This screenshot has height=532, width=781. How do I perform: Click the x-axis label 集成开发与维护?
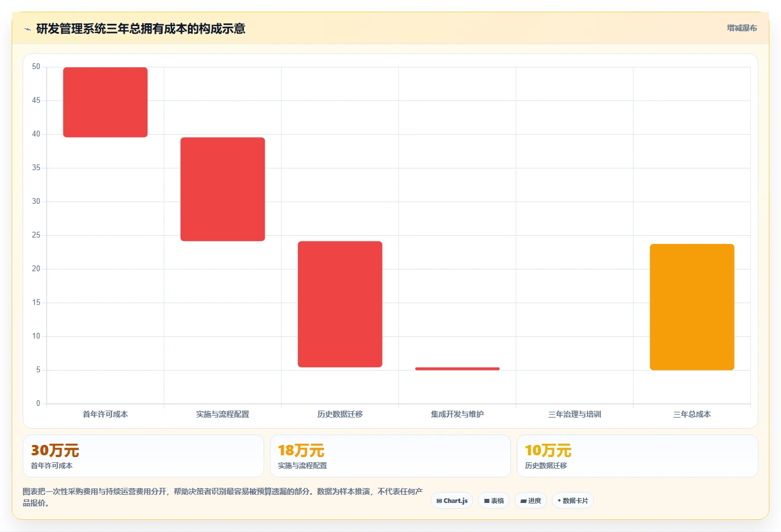(457, 414)
